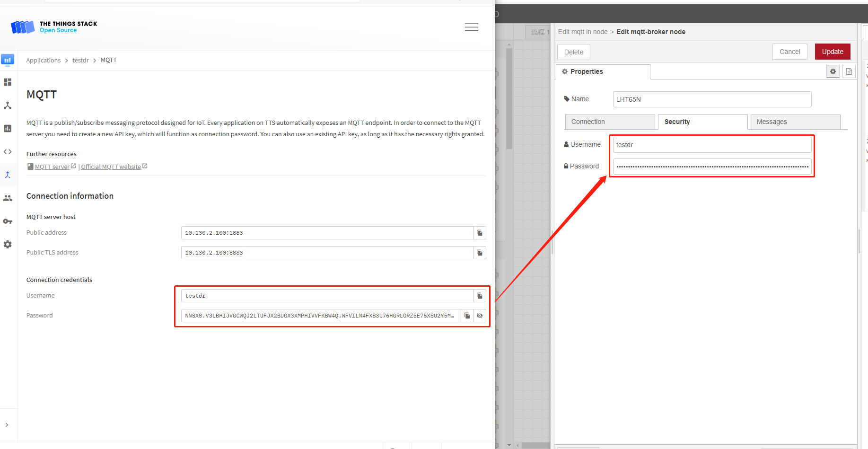The height and width of the screenshot is (449, 868).
Task: Copy the MQTT password key
Action: (467, 316)
